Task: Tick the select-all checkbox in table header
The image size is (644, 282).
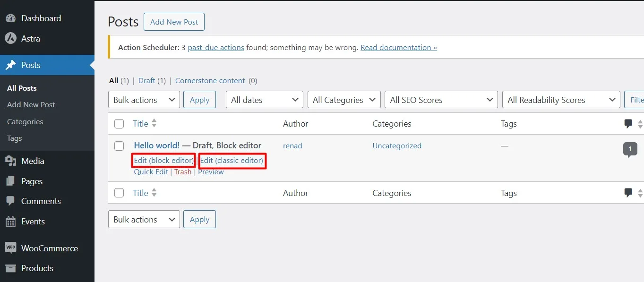Action: [119, 124]
